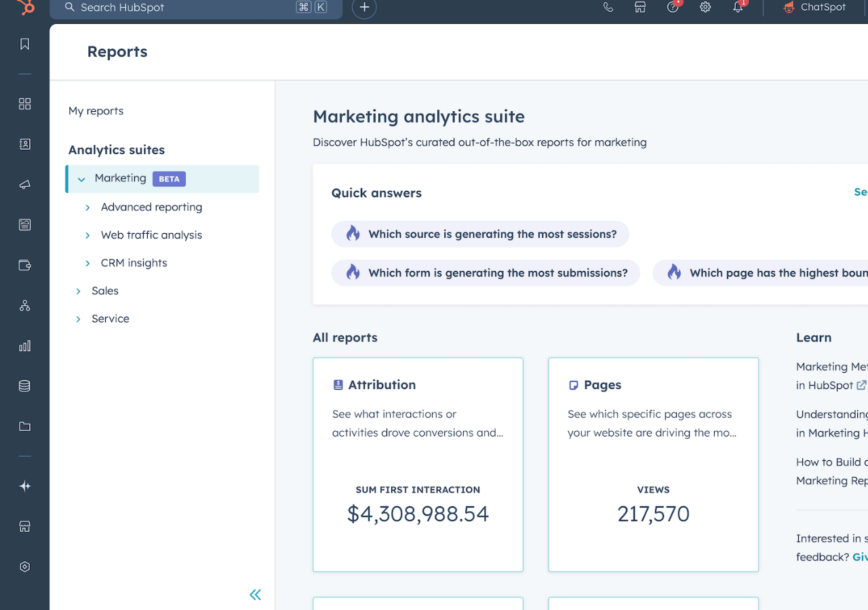Click the 217,570 views value

653,514
